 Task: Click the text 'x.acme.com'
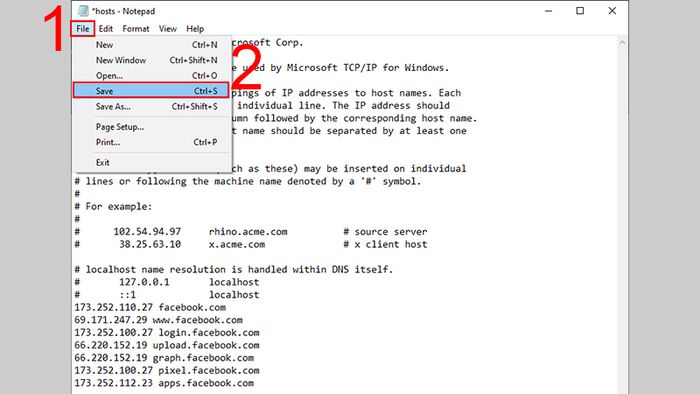pyautogui.click(x=237, y=245)
